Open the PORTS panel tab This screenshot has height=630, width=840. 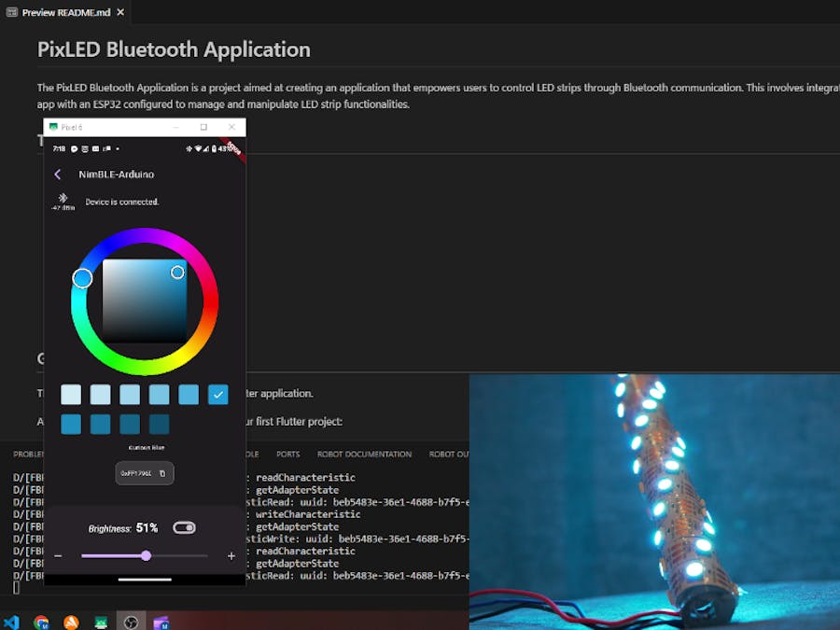click(x=287, y=455)
